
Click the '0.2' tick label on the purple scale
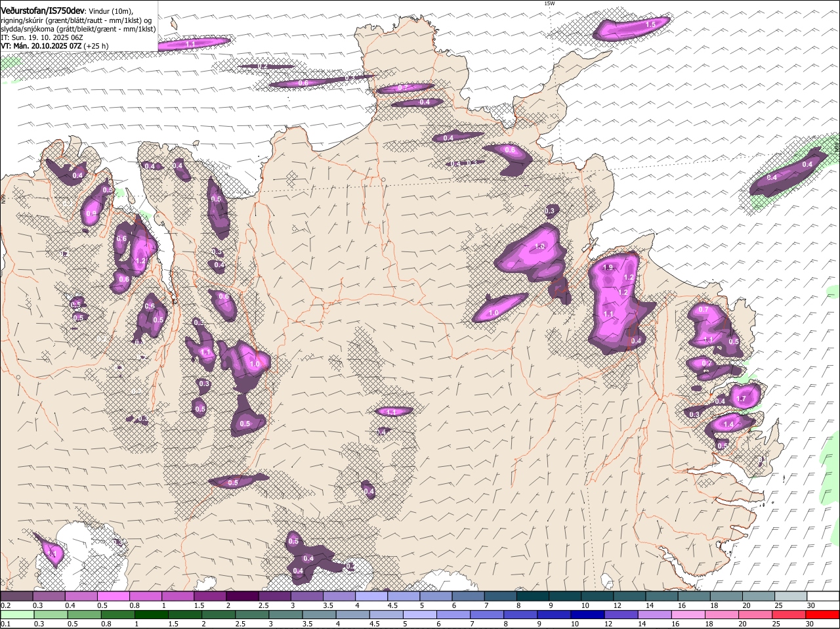pyautogui.click(x=5, y=605)
